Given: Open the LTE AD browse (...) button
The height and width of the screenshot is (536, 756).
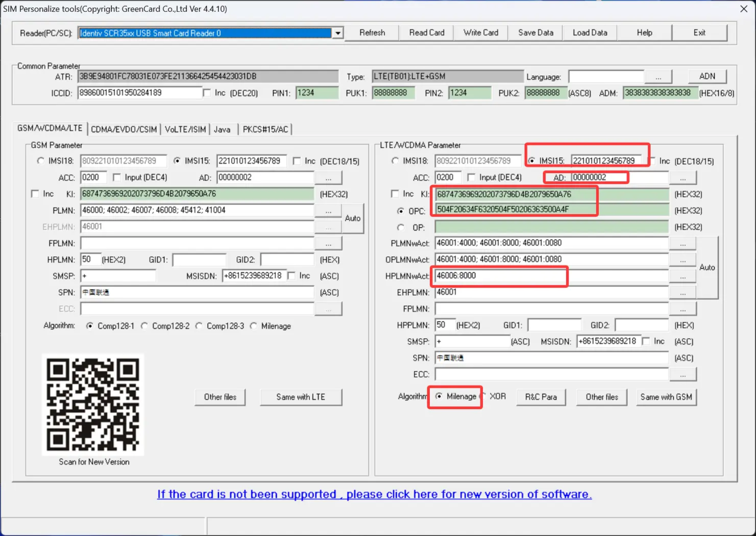Looking at the screenshot, I should point(682,178).
